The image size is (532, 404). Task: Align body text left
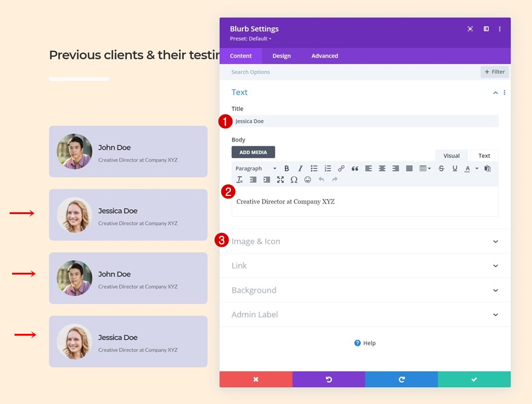coord(368,168)
